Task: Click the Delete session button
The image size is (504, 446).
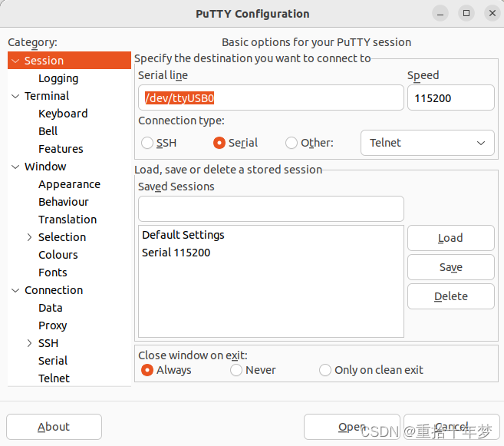Action: pyautogui.click(x=450, y=296)
